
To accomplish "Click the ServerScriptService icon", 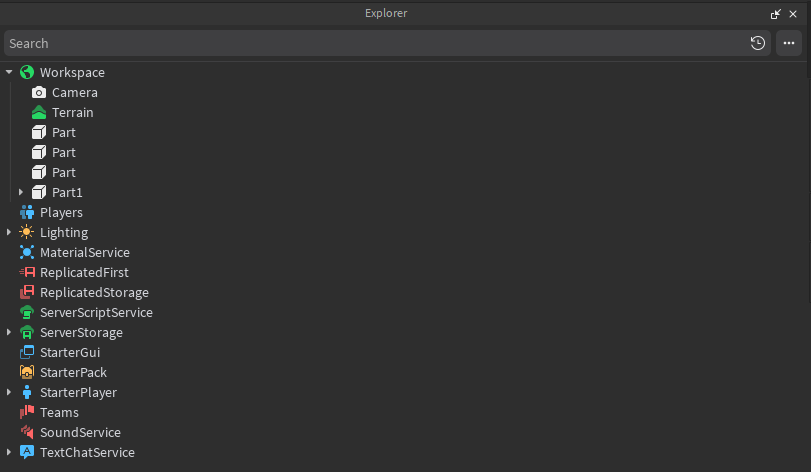I will click(x=27, y=312).
